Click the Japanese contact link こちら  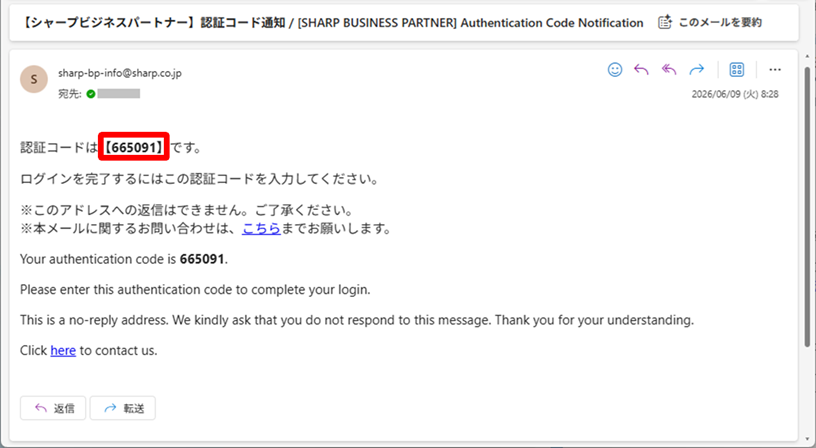[x=261, y=228]
